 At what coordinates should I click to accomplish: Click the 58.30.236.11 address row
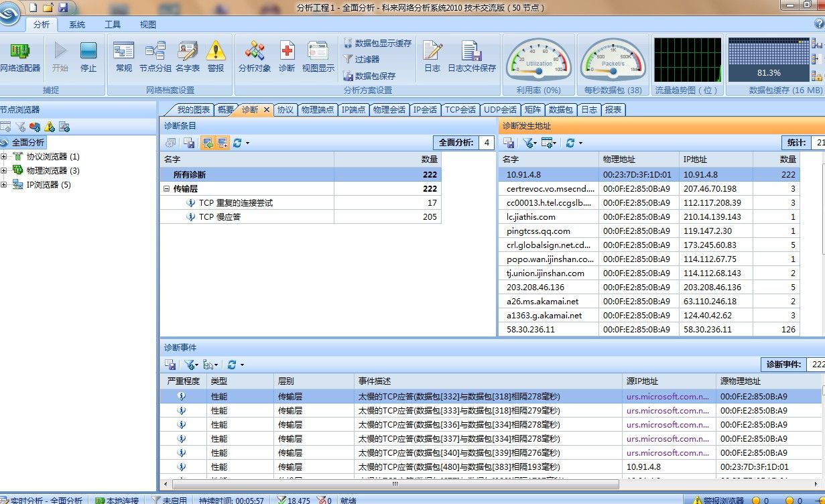[531, 329]
